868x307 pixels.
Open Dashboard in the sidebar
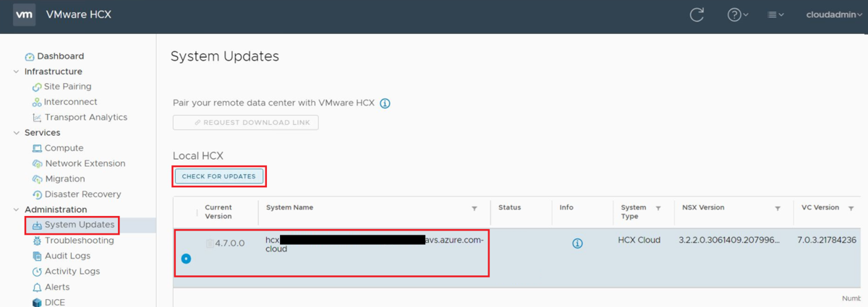[60, 56]
